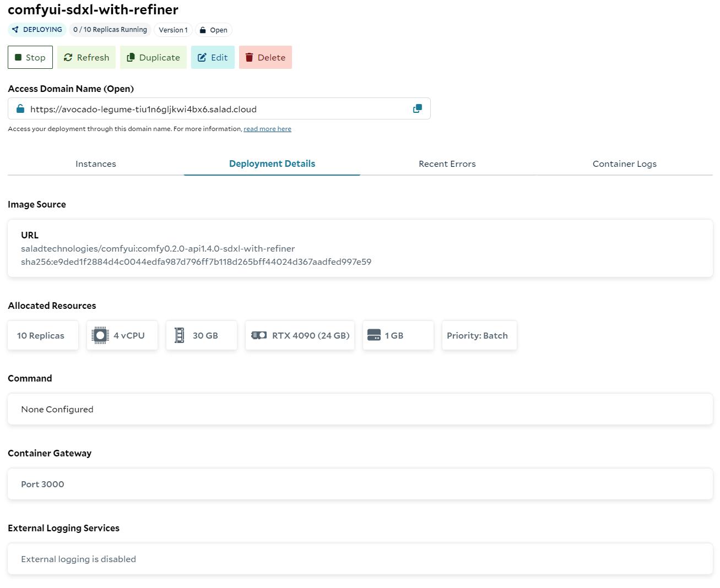
Task: Click External logging is disabled text
Action: pos(78,559)
